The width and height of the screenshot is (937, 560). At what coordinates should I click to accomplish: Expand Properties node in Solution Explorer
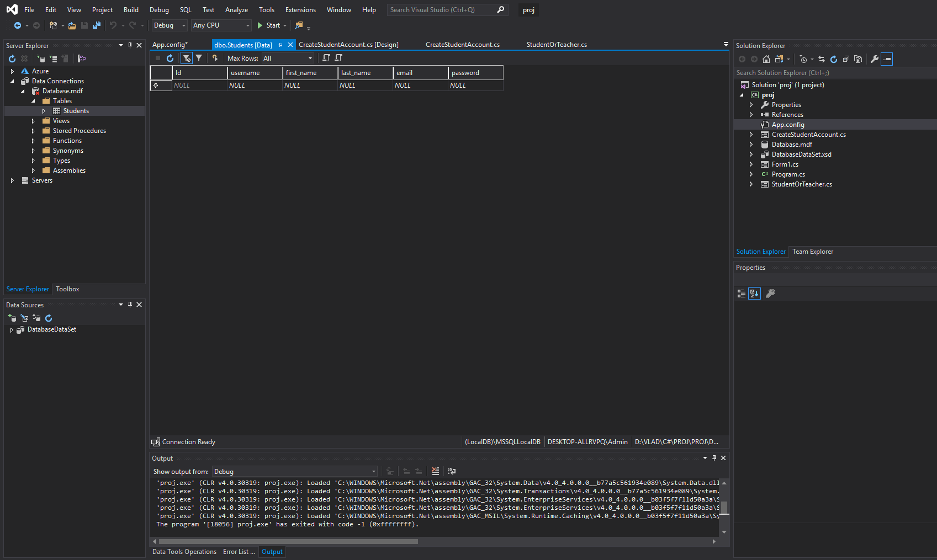point(751,105)
